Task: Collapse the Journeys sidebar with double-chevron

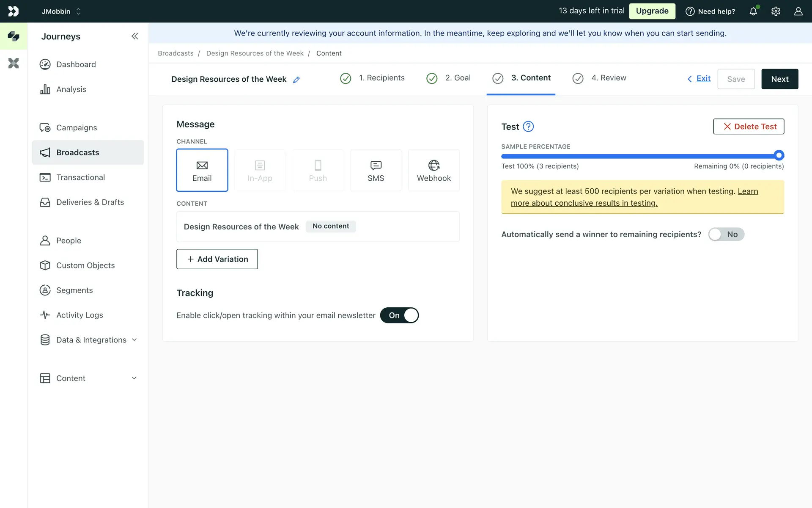Action: click(134, 36)
